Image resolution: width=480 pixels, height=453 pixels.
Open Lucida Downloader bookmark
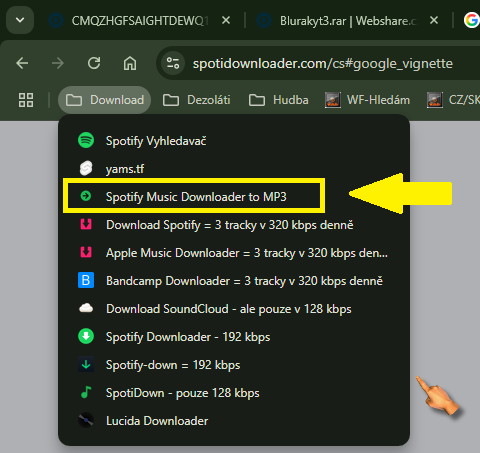[233, 421]
